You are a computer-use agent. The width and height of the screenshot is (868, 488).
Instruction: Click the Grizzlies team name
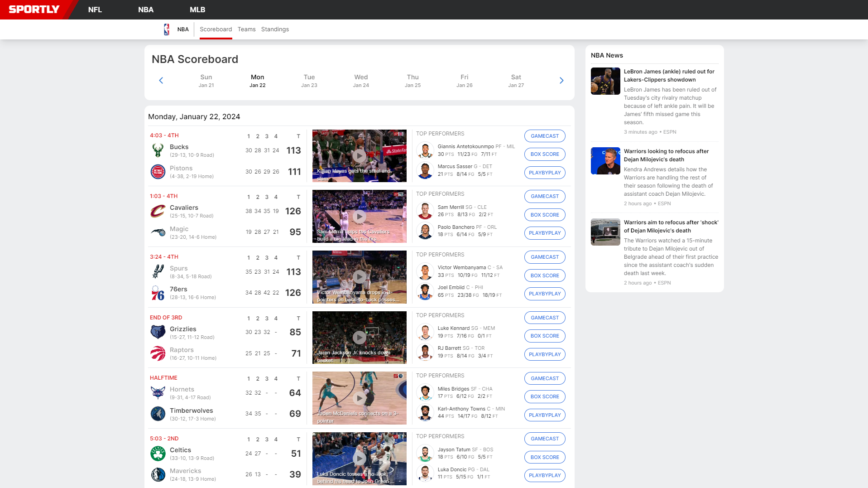[183, 329]
